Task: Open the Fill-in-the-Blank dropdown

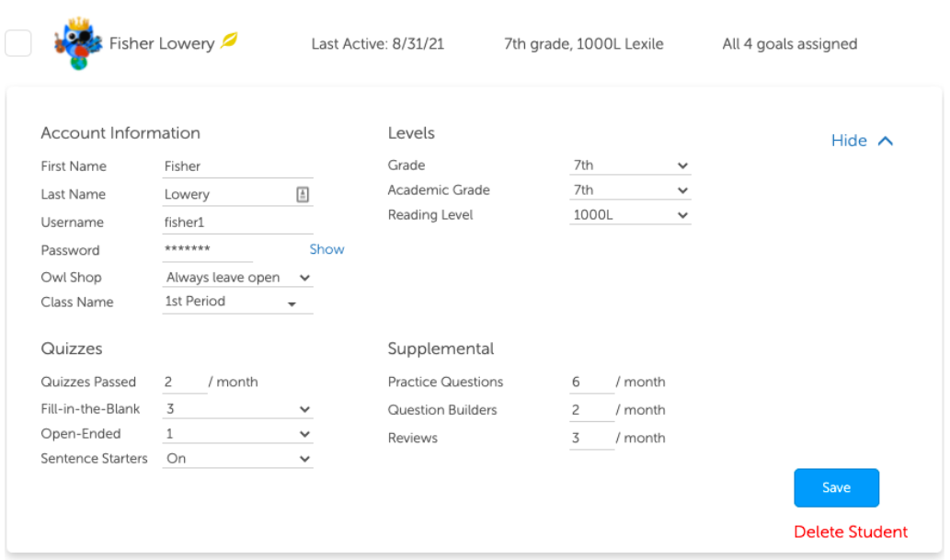Action: click(304, 408)
